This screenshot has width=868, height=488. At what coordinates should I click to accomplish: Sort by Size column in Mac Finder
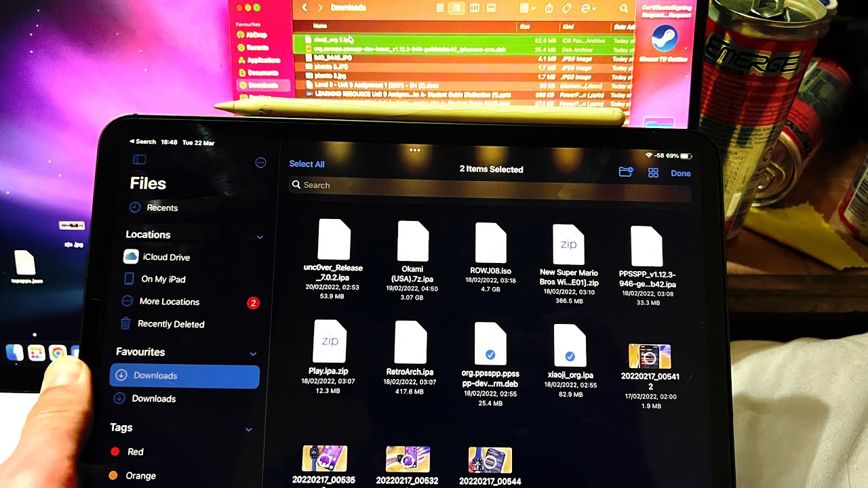click(x=524, y=26)
